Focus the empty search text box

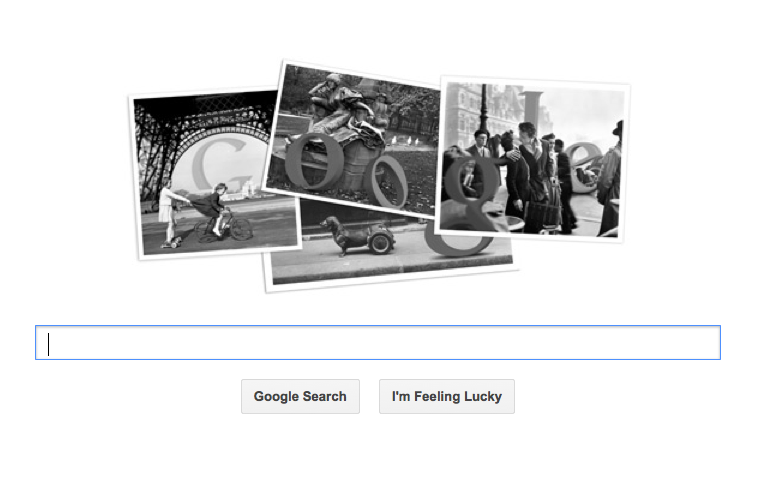click(x=378, y=343)
